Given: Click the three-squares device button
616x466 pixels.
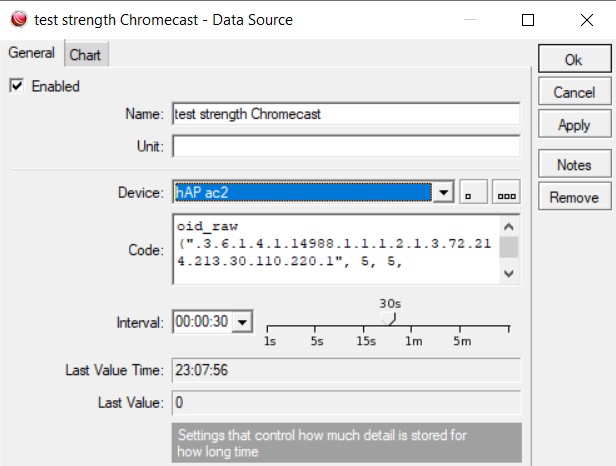Looking at the screenshot, I should coord(506,192).
